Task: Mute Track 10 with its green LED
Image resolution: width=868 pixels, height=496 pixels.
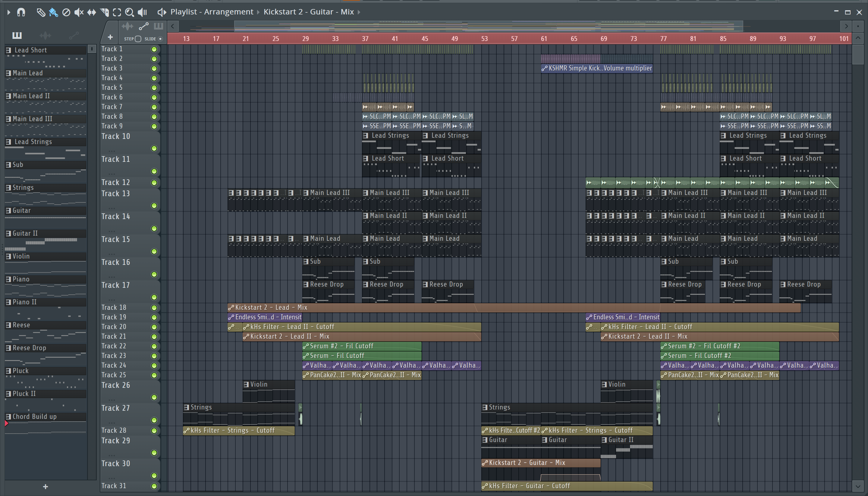Action: coord(154,149)
